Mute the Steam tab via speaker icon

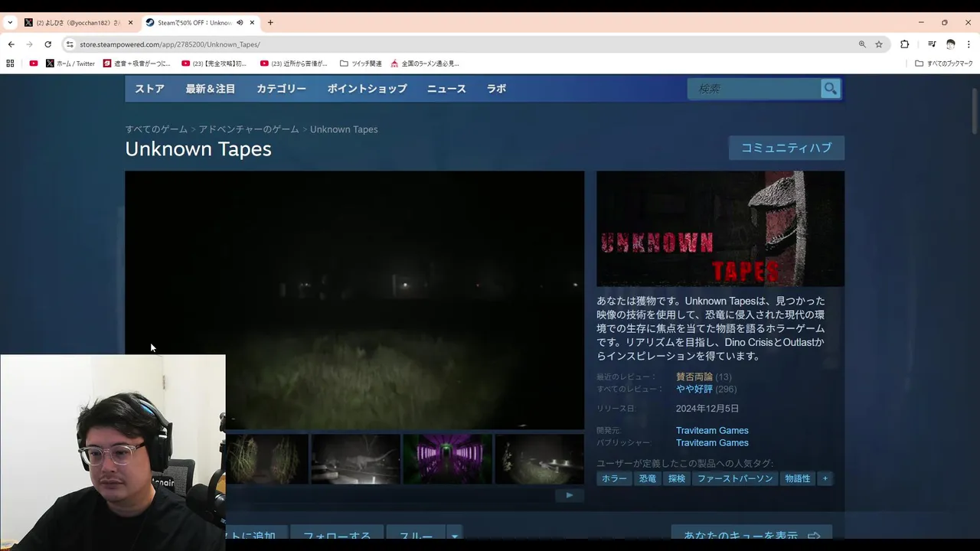tap(240, 23)
